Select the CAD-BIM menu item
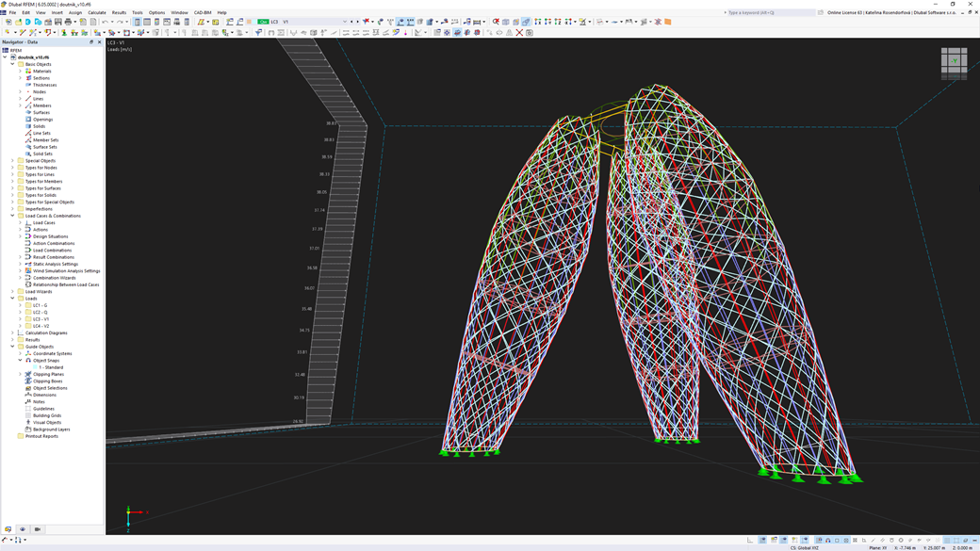 coord(204,12)
